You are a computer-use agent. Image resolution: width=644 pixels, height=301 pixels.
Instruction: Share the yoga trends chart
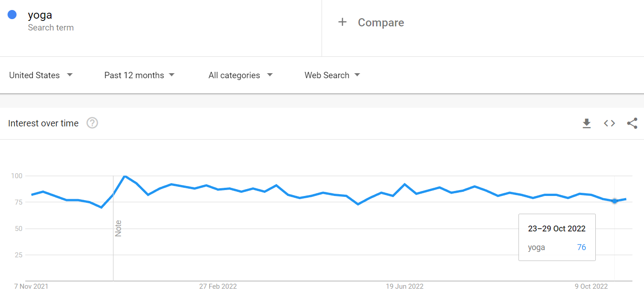(x=632, y=123)
